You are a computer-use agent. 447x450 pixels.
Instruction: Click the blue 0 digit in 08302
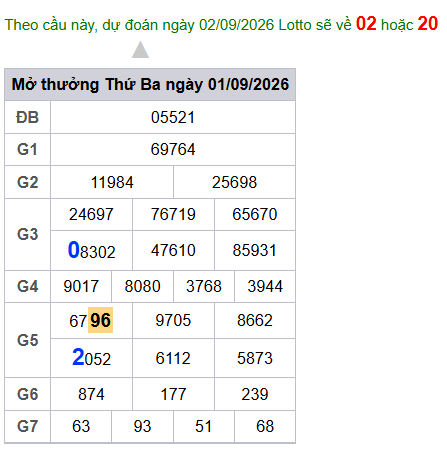click(73, 250)
